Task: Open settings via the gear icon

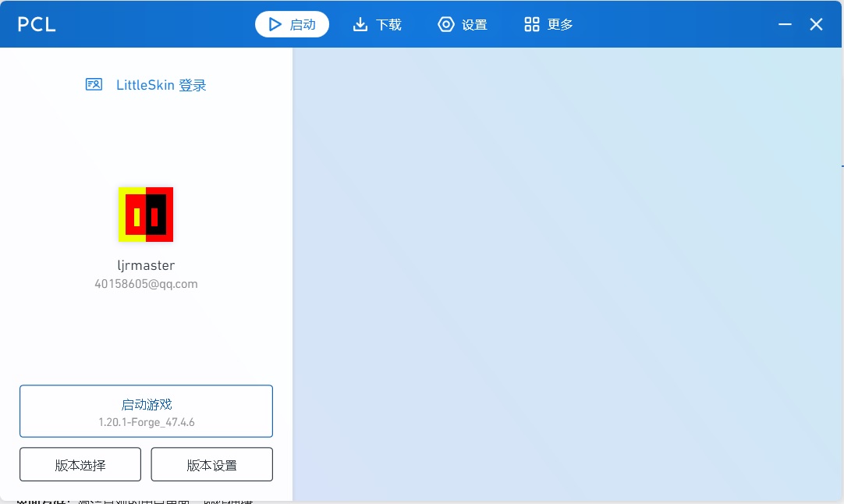Action: [445, 24]
